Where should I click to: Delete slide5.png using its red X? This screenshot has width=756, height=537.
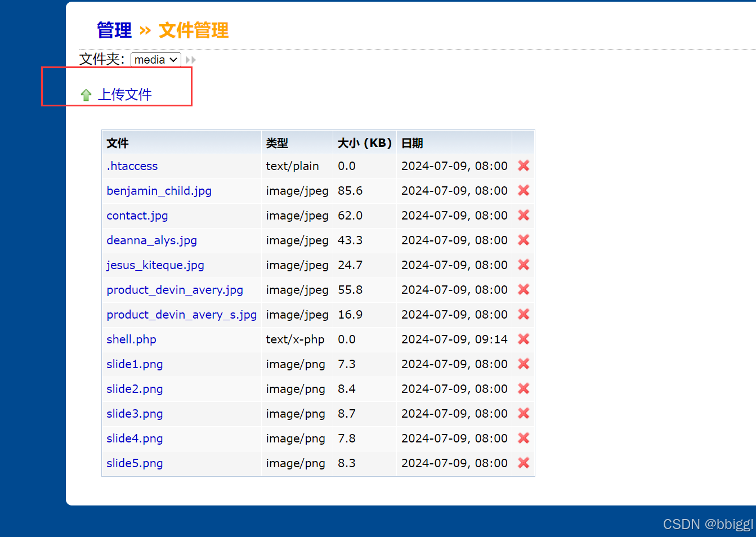click(x=524, y=463)
